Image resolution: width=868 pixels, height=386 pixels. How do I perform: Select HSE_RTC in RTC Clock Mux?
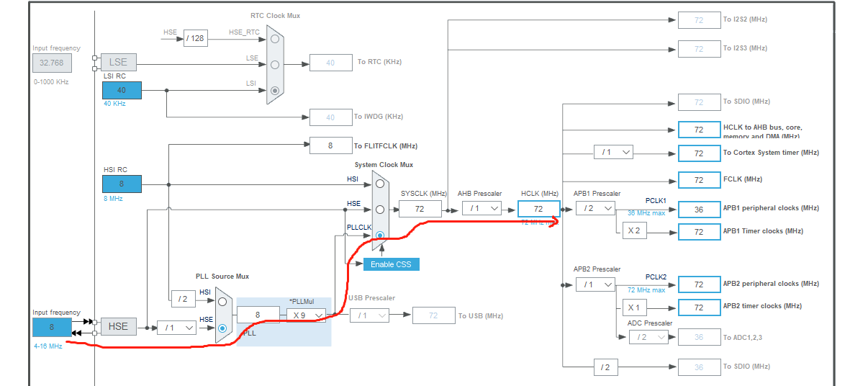click(x=275, y=38)
